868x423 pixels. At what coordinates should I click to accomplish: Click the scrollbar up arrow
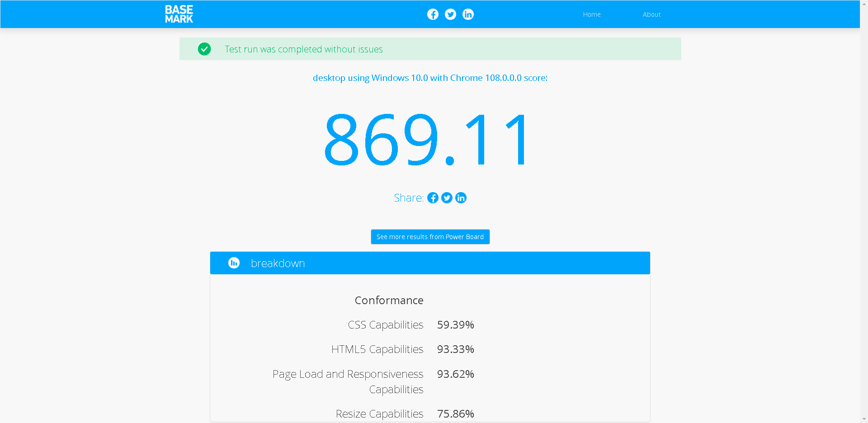[864, 4]
